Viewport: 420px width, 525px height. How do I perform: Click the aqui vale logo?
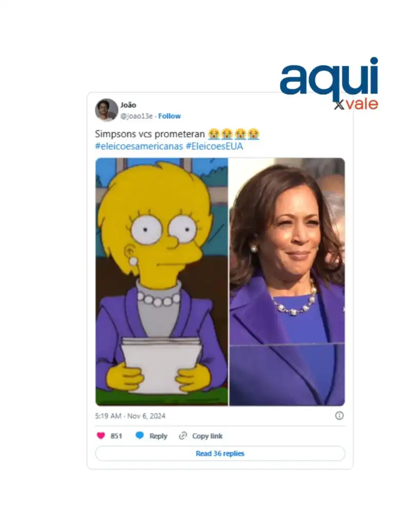click(329, 84)
